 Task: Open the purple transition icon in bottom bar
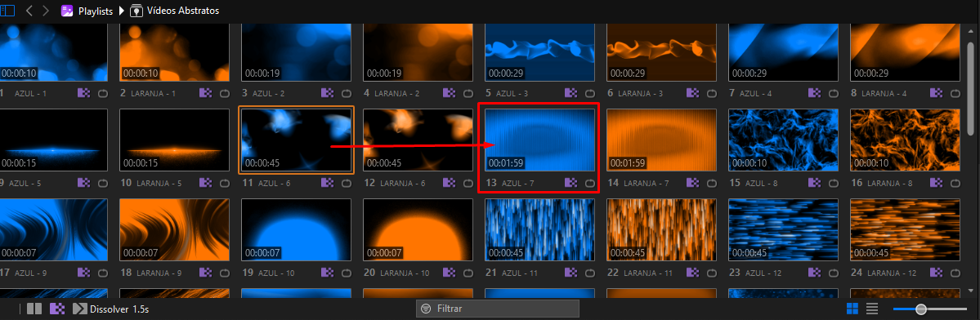57,309
